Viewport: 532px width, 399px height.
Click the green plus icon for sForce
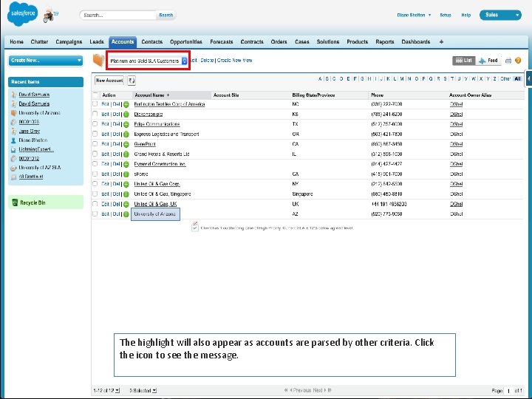click(126, 174)
